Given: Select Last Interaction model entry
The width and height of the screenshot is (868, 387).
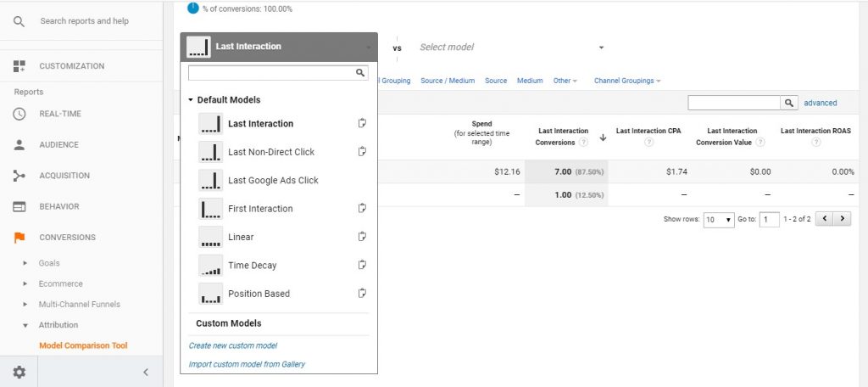Looking at the screenshot, I should 261,124.
